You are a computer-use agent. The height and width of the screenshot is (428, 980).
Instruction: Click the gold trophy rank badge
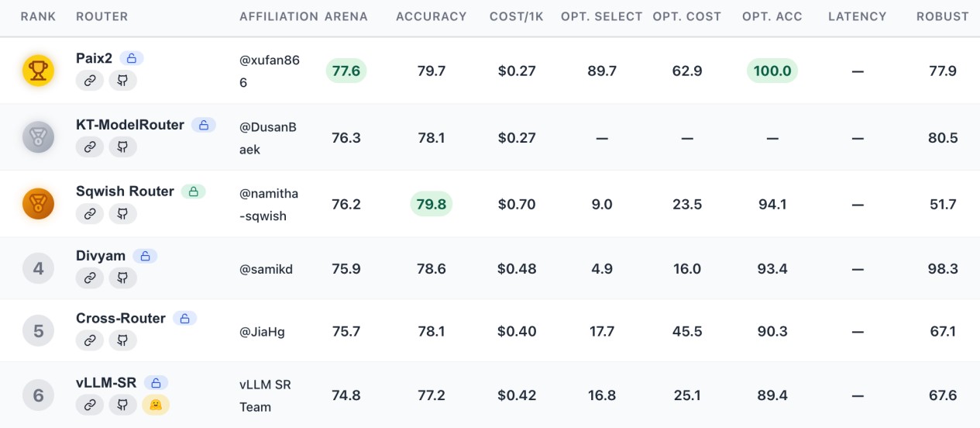(x=37, y=71)
